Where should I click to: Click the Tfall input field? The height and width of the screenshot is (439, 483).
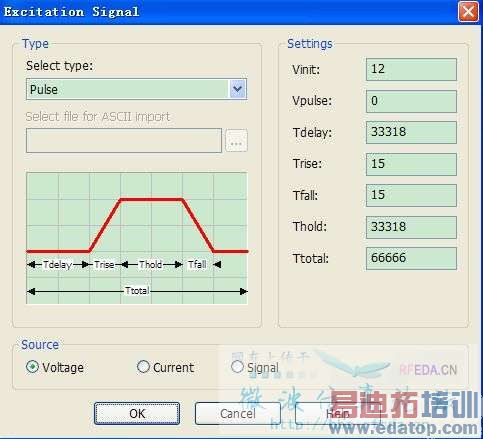(411, 195)
